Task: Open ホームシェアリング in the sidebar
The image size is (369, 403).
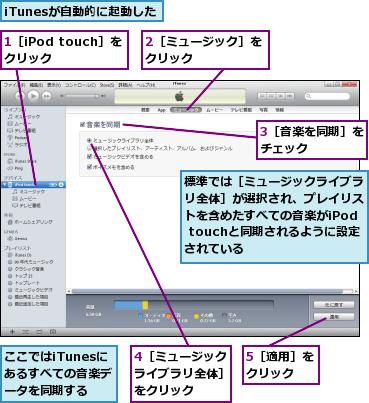Action: [x=30, y=222]
